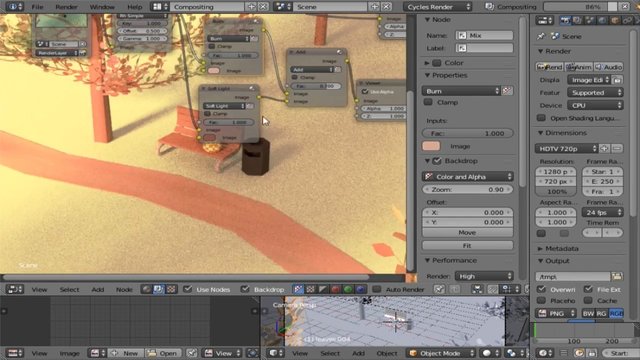This screenshot has height=360, width=640.
Task: Open the Supported feature set dropdown
Action: [x=595, y=93]
